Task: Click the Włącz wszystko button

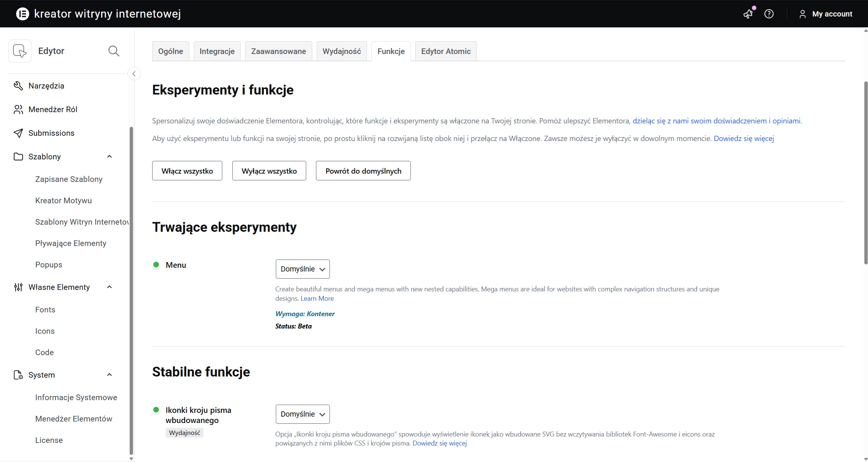Action: [187, 171]
